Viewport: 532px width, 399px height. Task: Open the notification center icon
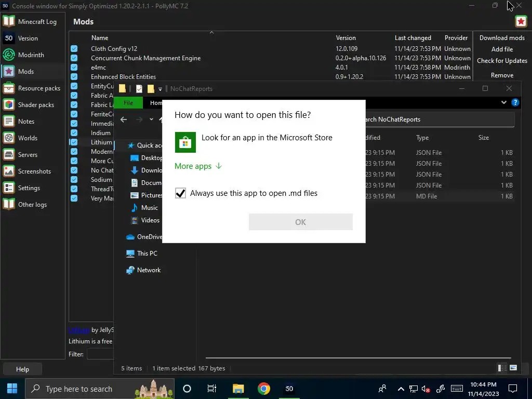coord(513,389)
